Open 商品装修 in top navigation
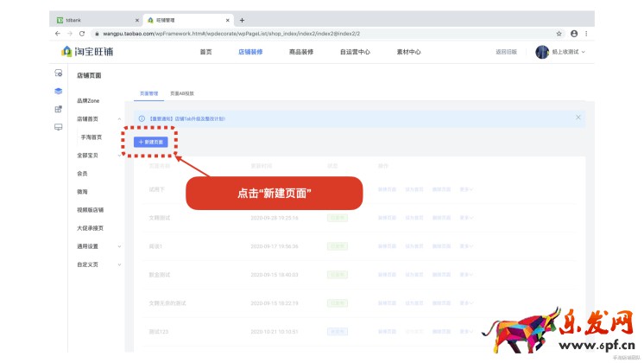 tap(301, 52)
